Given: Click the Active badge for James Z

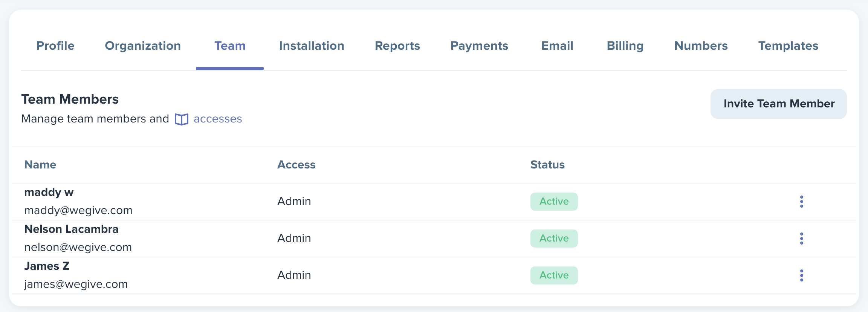Looking at the screenshot, I should pos(554,275).
